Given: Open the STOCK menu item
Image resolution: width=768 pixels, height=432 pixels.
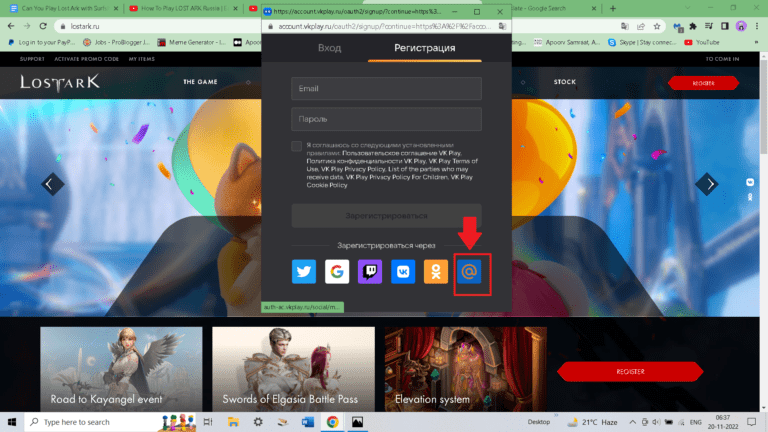Looking at the screenshot, I should point(565,82).
